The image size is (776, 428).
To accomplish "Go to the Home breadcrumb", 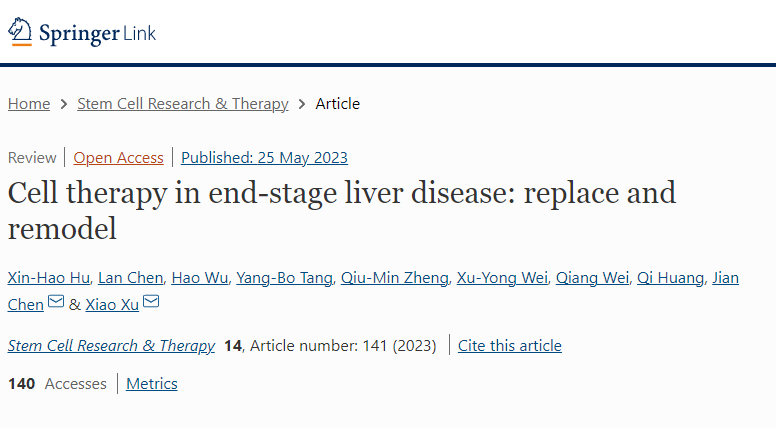I will click(x=29, y=104).
